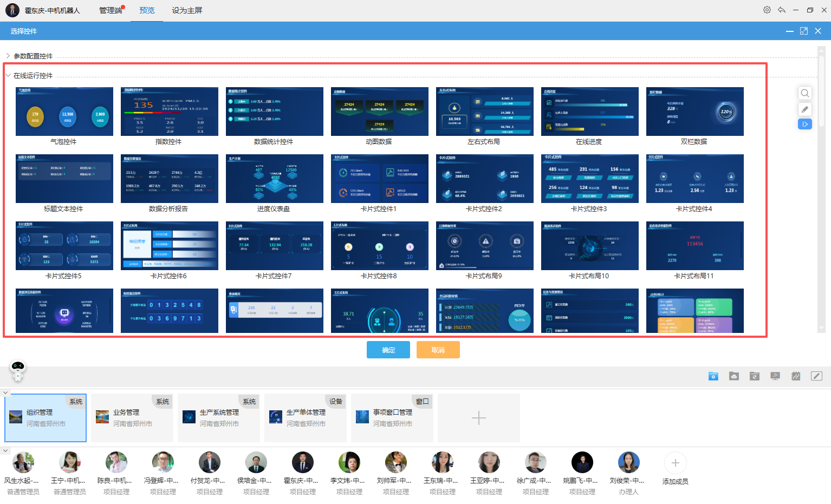Screen dimensions: 831x504
Task: Click the pencil edit icon below search
Action: [805, 109]
